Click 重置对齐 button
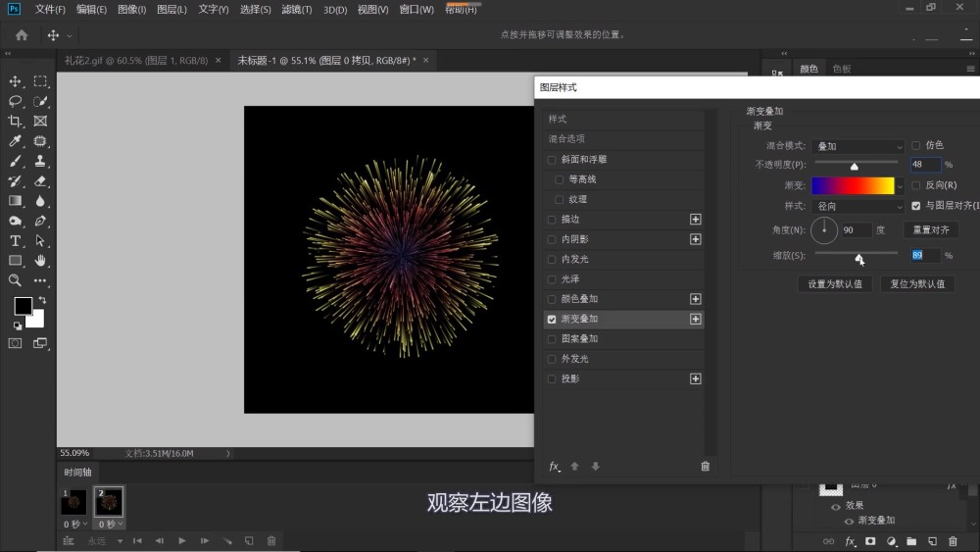Screen dimensions: 980x552 click(931, 230)
